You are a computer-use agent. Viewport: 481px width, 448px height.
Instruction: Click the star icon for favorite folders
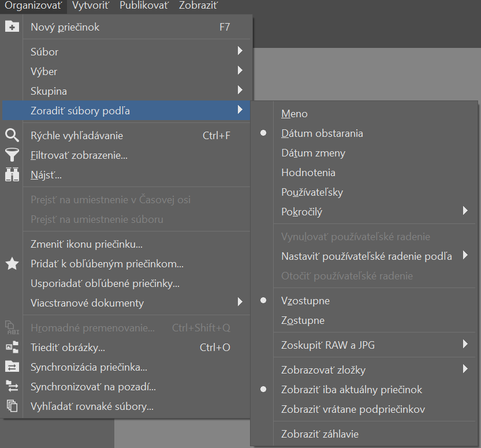[x=12, y=264]
